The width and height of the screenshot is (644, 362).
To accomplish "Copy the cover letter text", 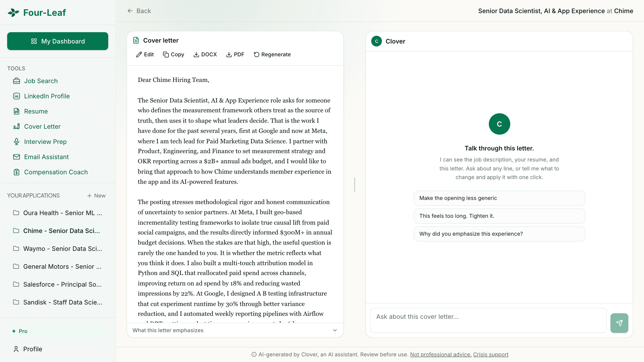I will point(174,55).
